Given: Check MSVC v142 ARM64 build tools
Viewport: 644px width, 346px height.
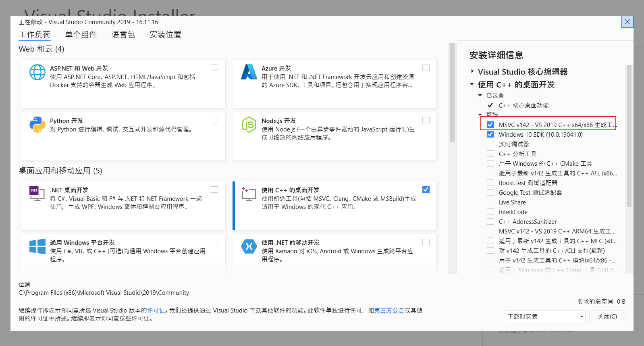Looking at the screenshot, I should point(490,231).
